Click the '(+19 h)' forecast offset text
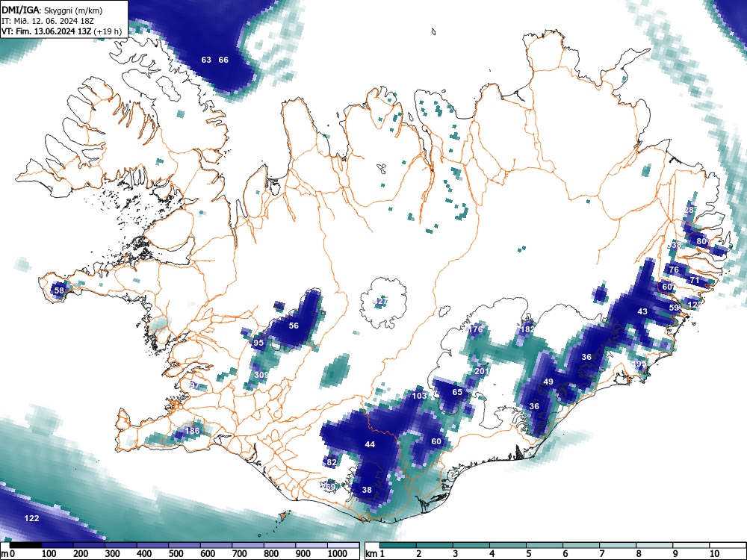 108,31
